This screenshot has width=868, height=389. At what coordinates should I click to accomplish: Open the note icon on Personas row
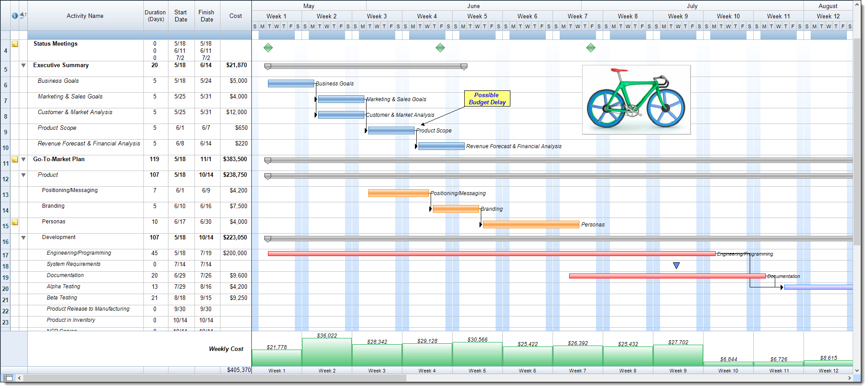(15, 222)
